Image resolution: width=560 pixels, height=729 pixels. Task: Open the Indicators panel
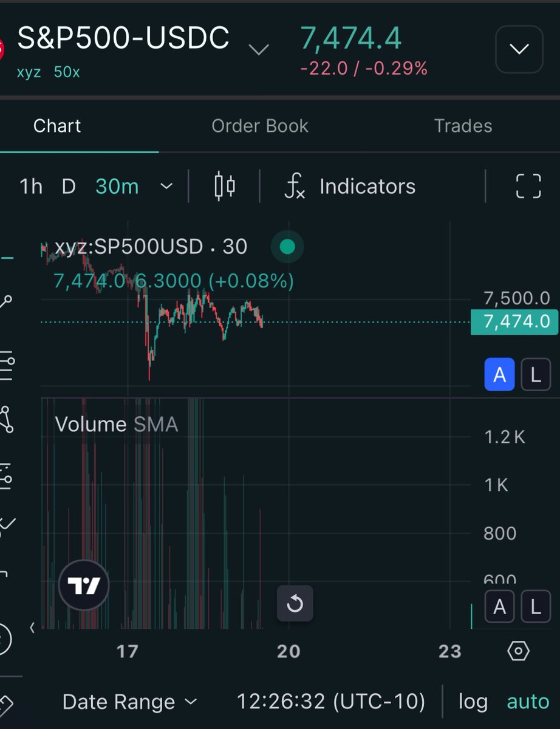pyautogui.click(x=350, y=187)
